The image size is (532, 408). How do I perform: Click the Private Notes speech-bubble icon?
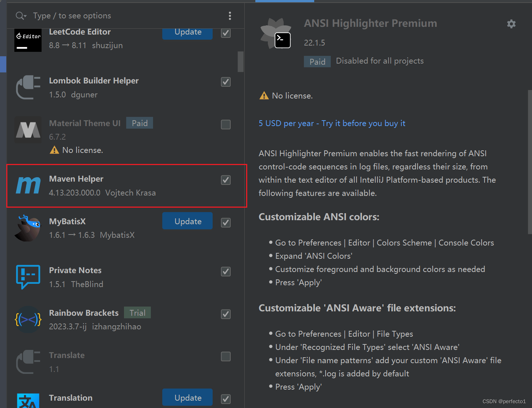pos(28,277)
